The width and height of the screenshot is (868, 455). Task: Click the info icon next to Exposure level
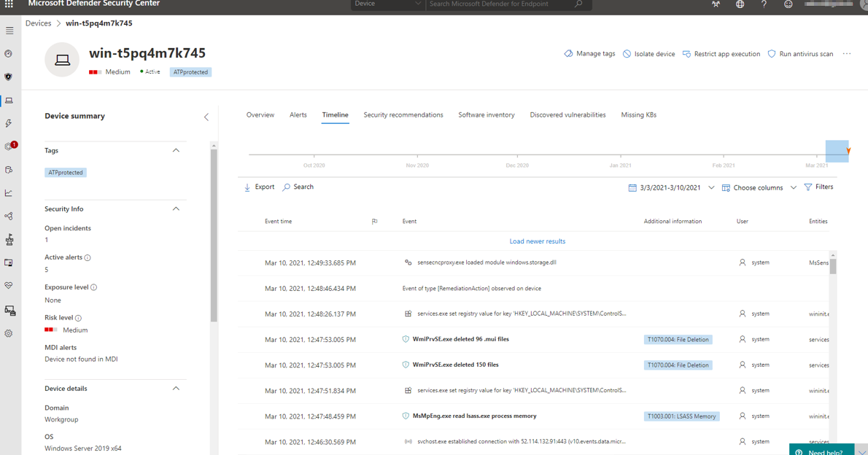click(93, 287)
